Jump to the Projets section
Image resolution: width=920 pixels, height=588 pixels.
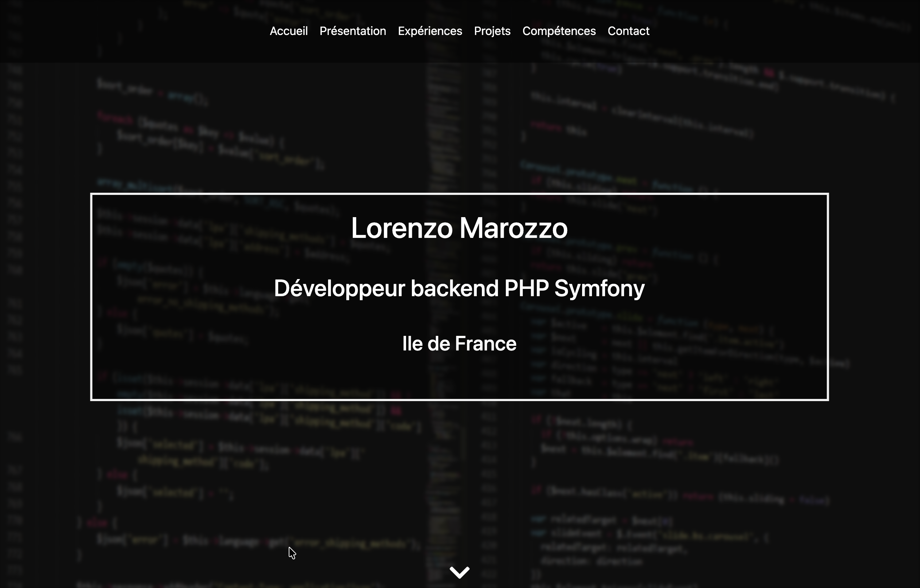pos(492,31)
